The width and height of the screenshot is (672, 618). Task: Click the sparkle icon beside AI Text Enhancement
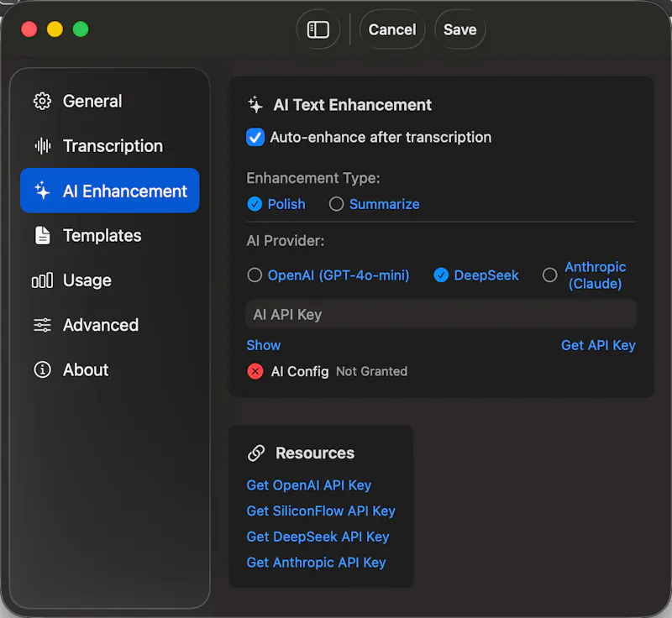click(x=255, y=105)
